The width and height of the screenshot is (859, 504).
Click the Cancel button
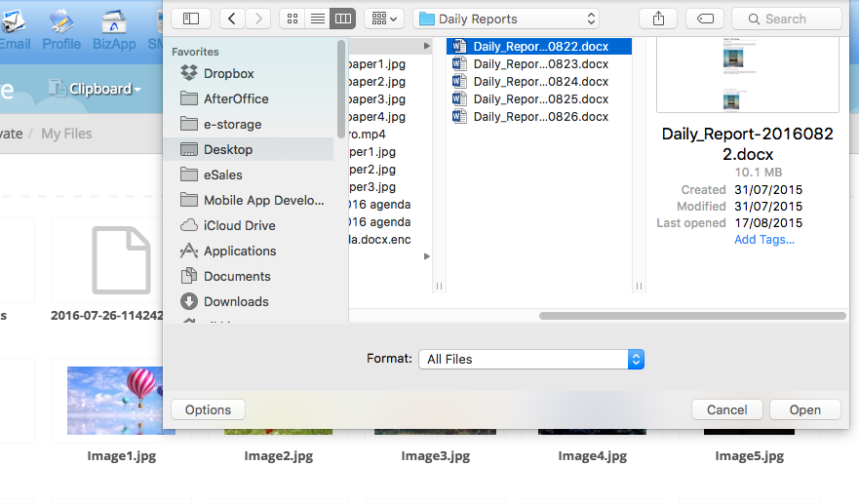[726, 409]
